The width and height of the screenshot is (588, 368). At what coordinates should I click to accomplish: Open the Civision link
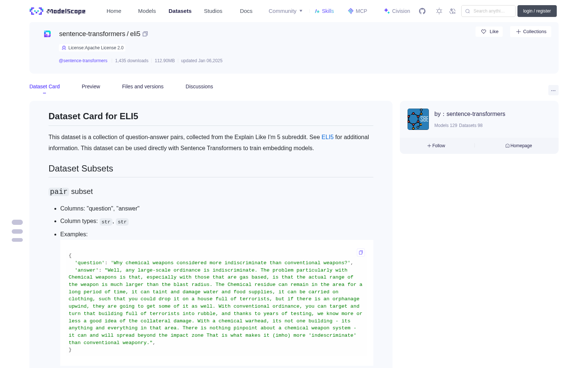[x=397, y=11]
